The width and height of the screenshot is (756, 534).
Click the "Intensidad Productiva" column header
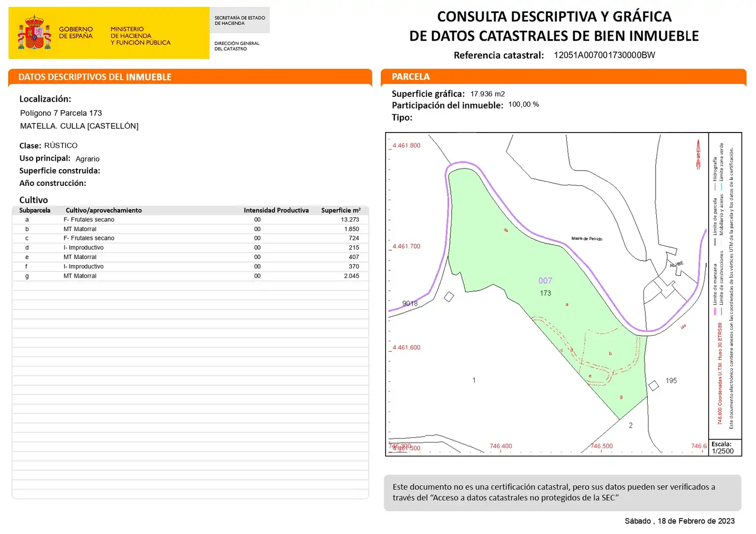(x=276, y=210)
